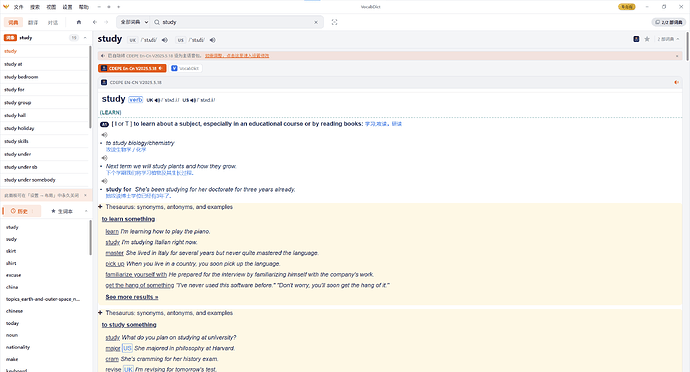Select the 历史 history tab
The width and height of the screenshot is (690, 372).
click(x=22, y=211)
